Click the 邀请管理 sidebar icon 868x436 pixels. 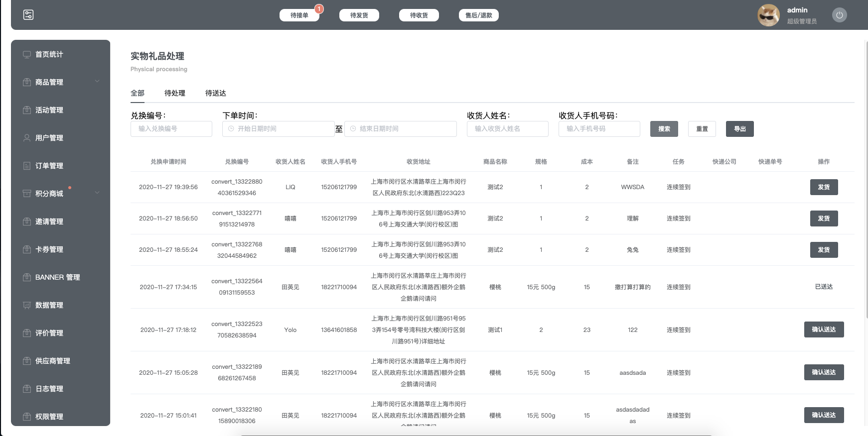(x=27, y=221)
